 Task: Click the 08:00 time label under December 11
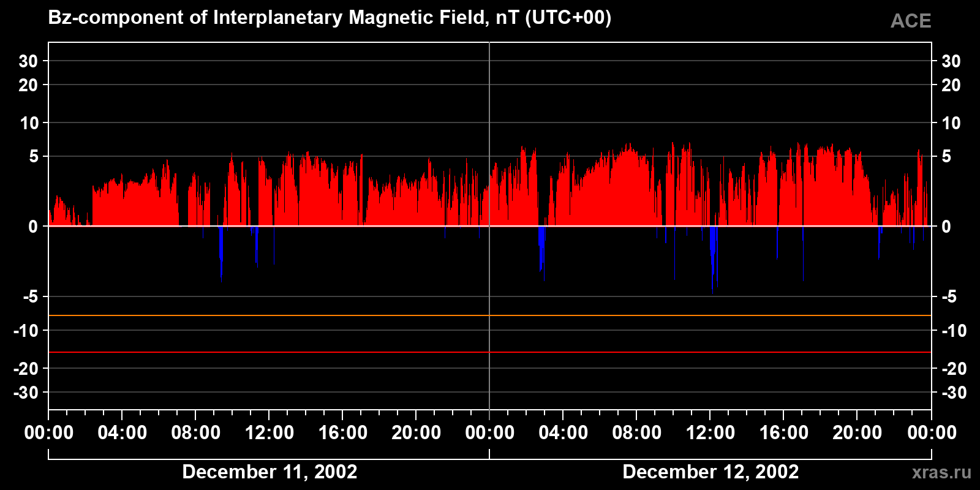coord(196,432)
